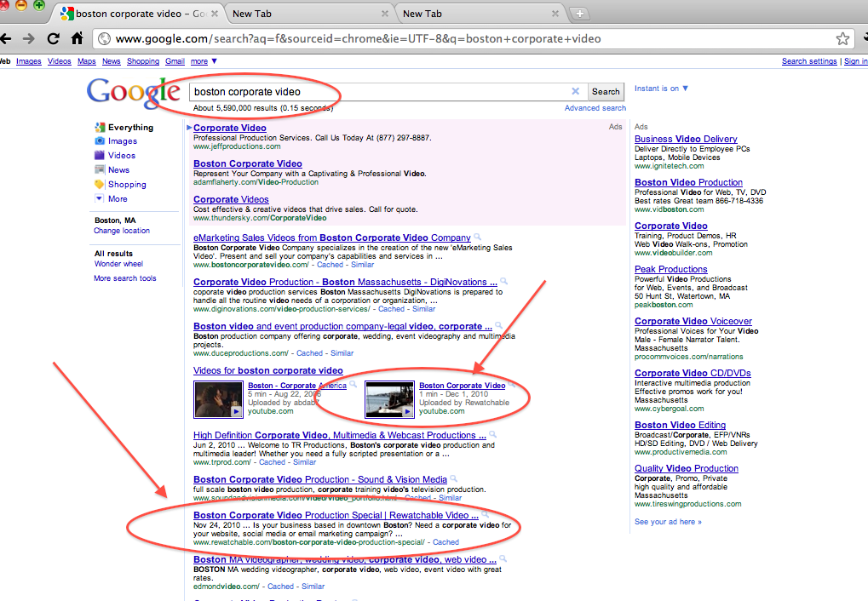Screen dimensions: 868x601
Task: Open the Rewatchable Video production special result
Action: tap(336, 515)
